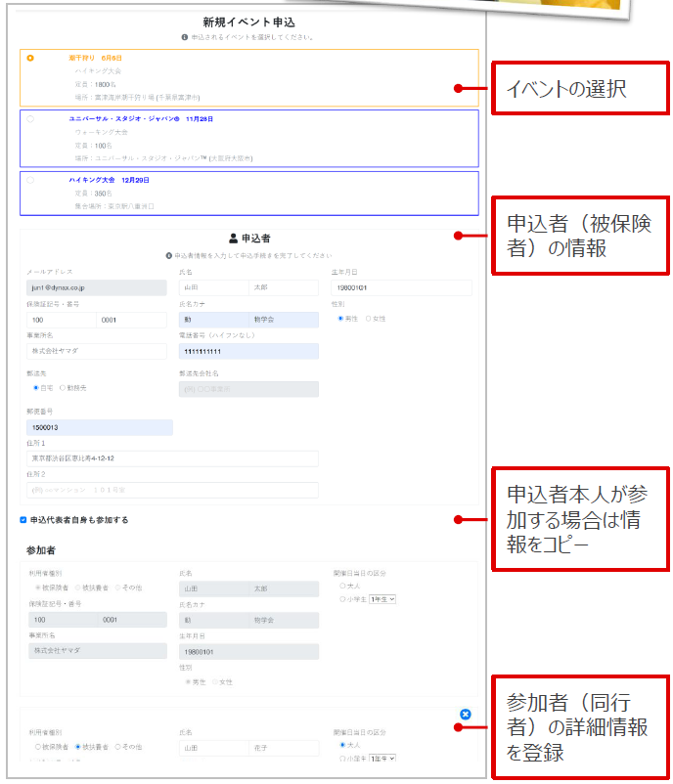Select 小学生 for first participant 山田 太郎
673x784 pixels.
pyautogui.click(x=342, y=599)
